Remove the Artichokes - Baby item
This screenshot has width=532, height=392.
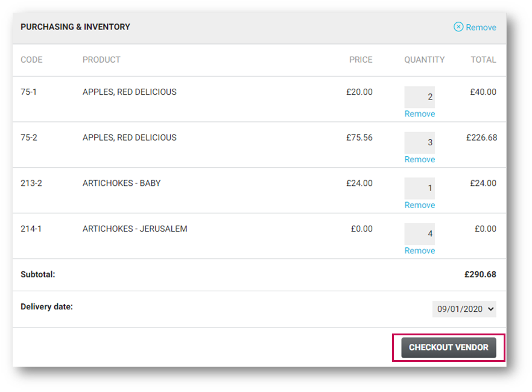[419, 205]
